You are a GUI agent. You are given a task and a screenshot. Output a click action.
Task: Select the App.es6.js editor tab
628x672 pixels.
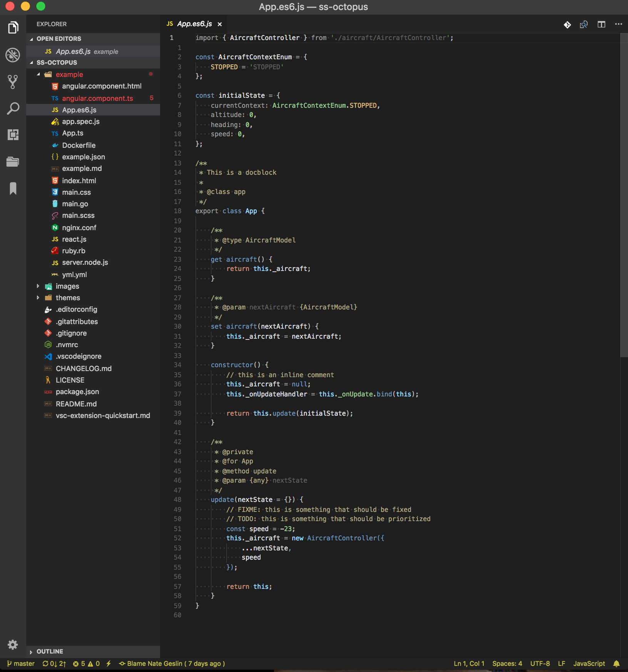pyautogui.click(x=194, y=24)
